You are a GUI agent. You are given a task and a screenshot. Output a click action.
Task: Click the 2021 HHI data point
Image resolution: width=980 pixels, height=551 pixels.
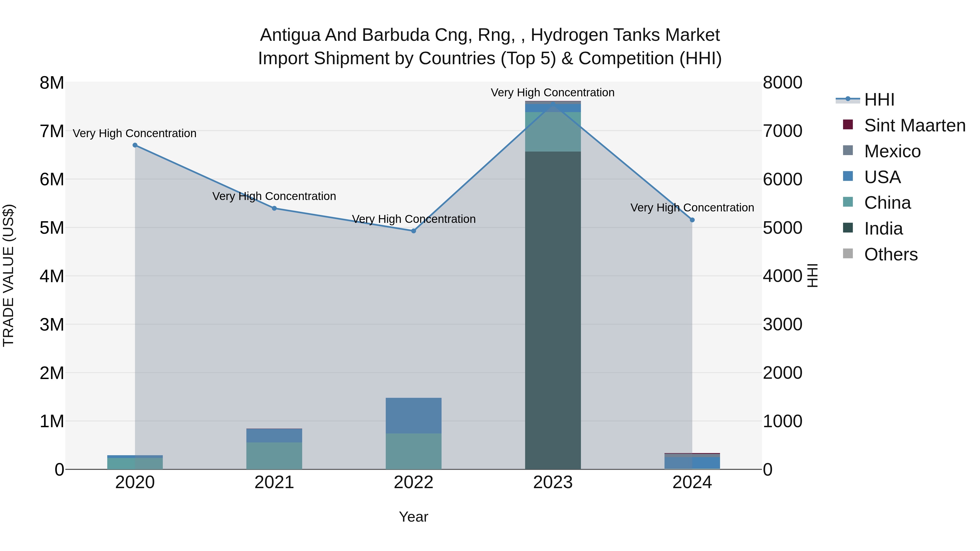point(274,208)
